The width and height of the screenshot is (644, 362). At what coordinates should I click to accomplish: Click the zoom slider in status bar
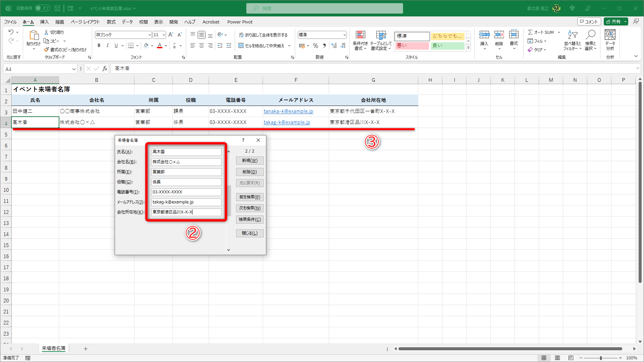[600, 358]
